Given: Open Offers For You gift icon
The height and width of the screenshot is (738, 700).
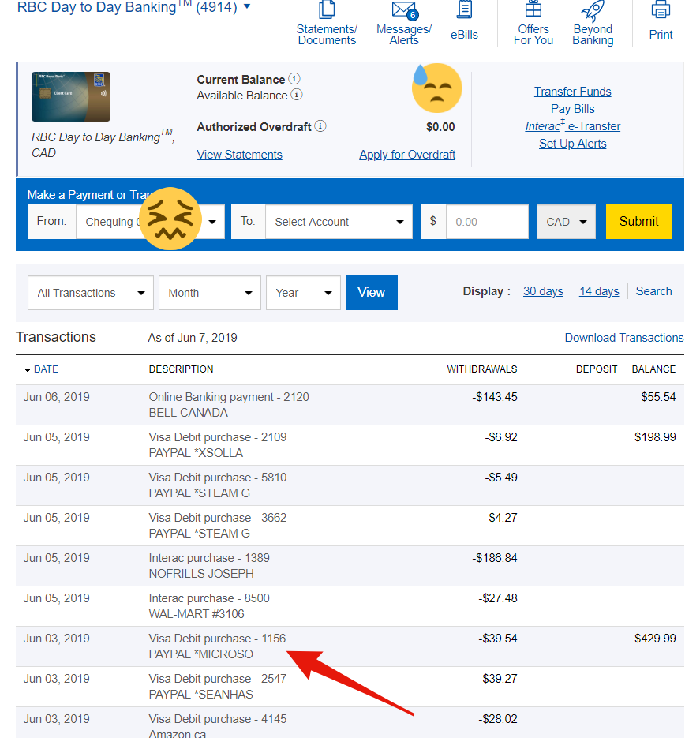Looking at the screenshot, I should [x=533, y=9].
